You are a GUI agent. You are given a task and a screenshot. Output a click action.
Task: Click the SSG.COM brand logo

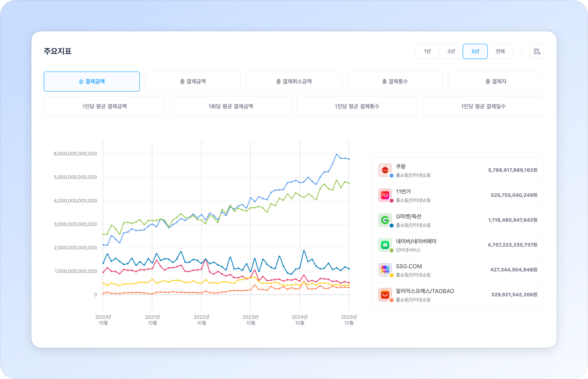tap(385, 270)
